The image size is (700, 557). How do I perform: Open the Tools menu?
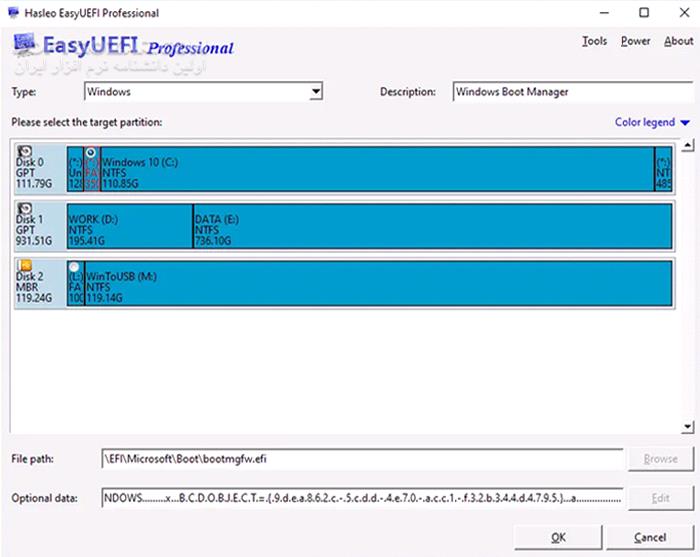point(594,41)
